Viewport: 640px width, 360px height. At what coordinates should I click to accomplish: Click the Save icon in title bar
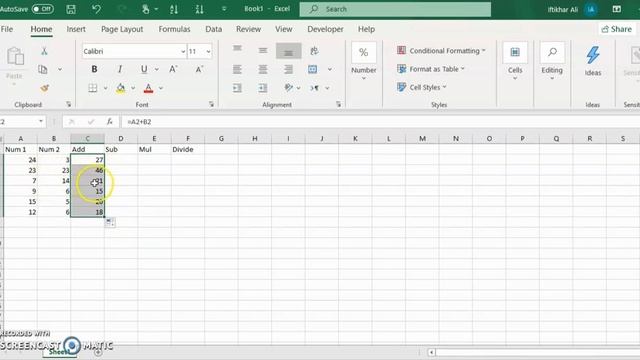tap(71, 9)
